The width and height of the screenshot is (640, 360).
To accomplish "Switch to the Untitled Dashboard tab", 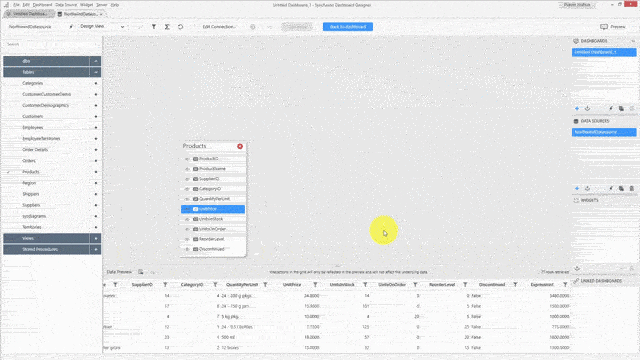I will click(x=29, y=14).
